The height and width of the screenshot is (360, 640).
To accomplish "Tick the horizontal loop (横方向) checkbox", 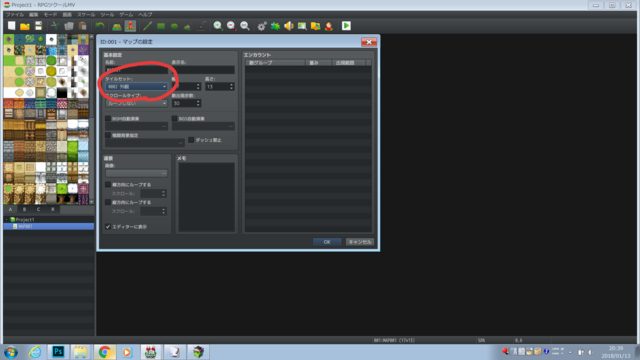I will pyautogui.click(x=108, y=184).
